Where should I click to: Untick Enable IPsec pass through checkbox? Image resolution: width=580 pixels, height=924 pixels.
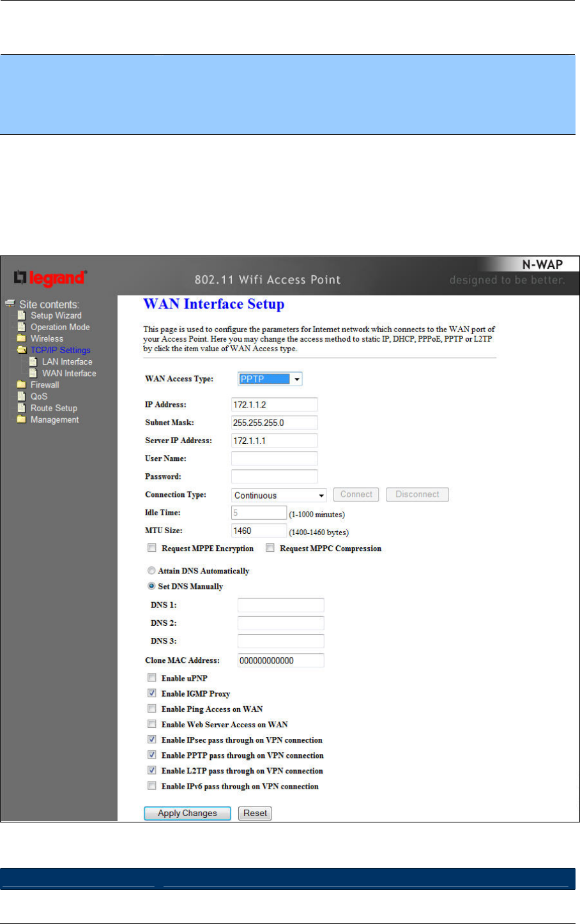[152, 739]
